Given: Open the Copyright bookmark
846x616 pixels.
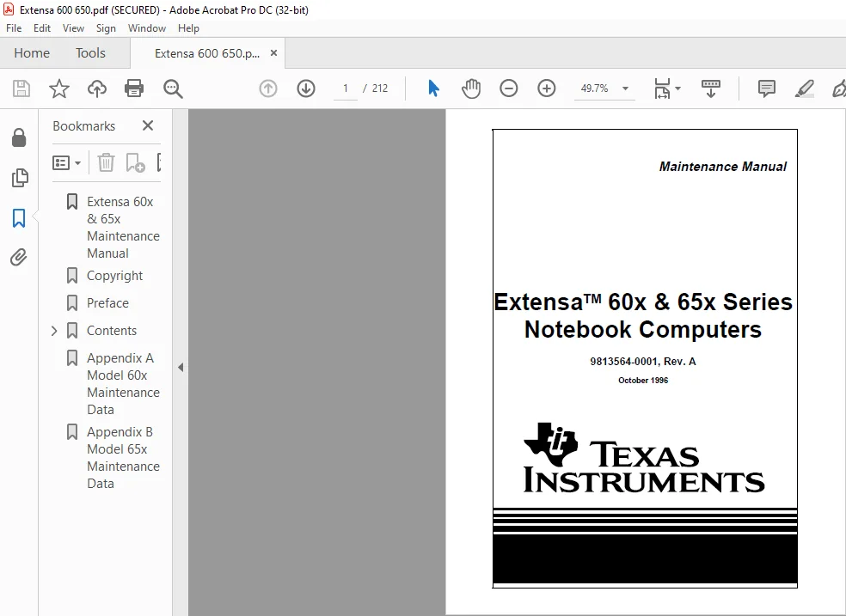Looking at the screenshot, I should pos(114,276).
